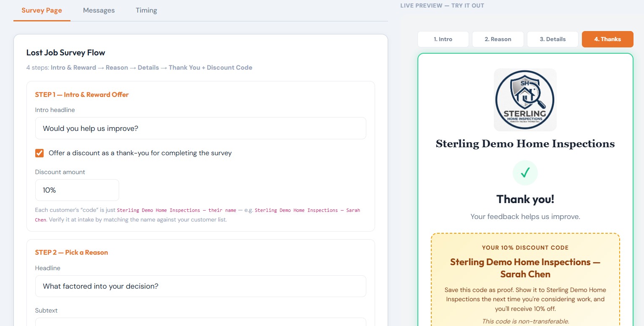Viewport: 644px width, 326px height.
Task: Select the 4. Thanks preview step
Action: (607, 39)
